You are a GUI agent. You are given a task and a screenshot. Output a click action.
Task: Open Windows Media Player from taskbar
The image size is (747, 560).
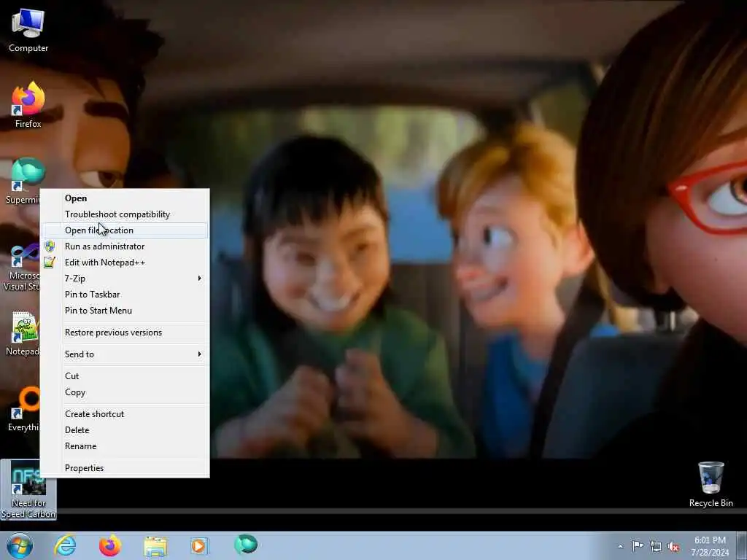point(200,545)
